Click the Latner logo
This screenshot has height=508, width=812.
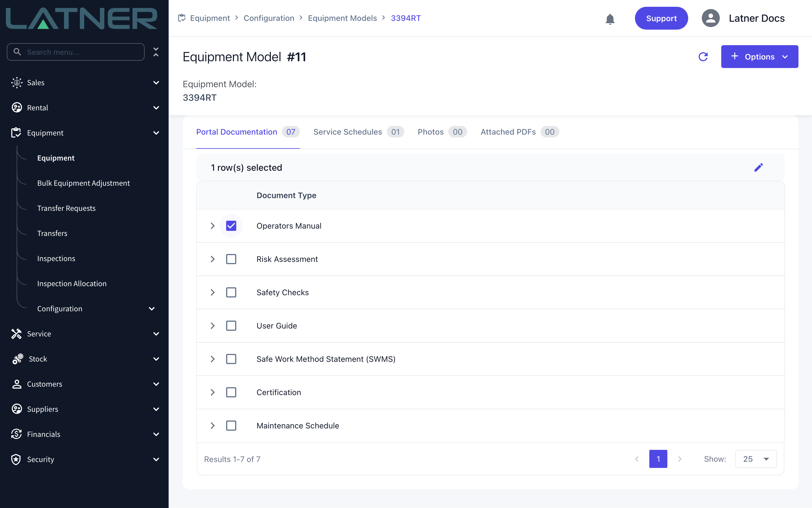(x=81, y=18)
